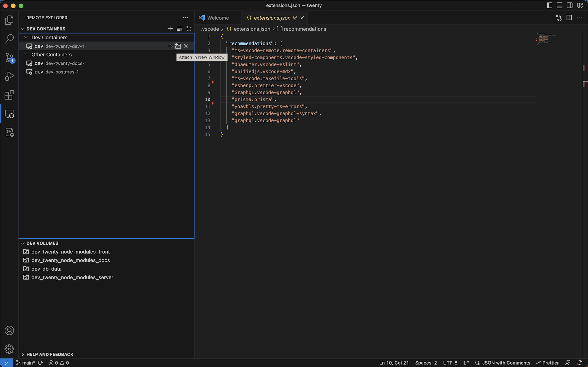Click JSON with Comments language mode
The width and height of the screenshot is (588, 367).
pos(506,363)
